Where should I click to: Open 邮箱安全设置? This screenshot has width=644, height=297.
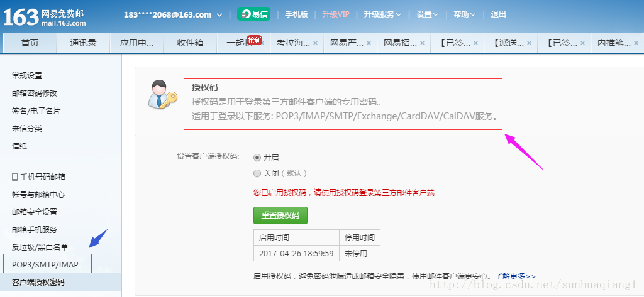tap(35, 212)
